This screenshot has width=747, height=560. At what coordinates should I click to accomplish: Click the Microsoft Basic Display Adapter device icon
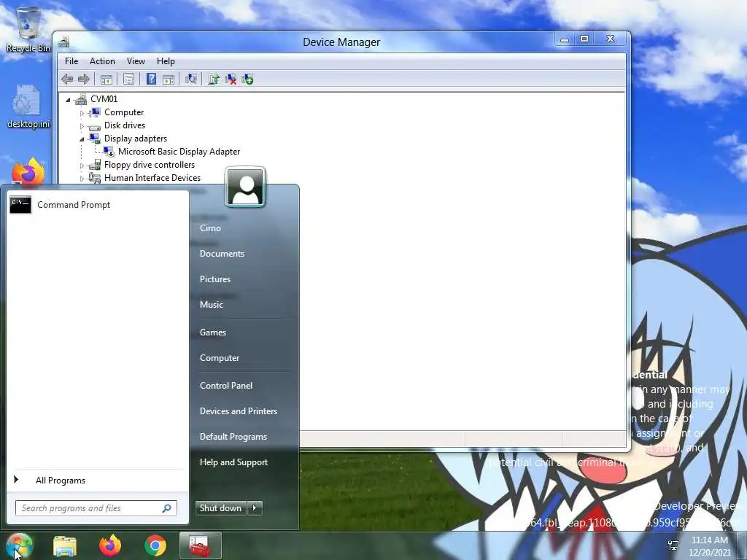[109, 152]
